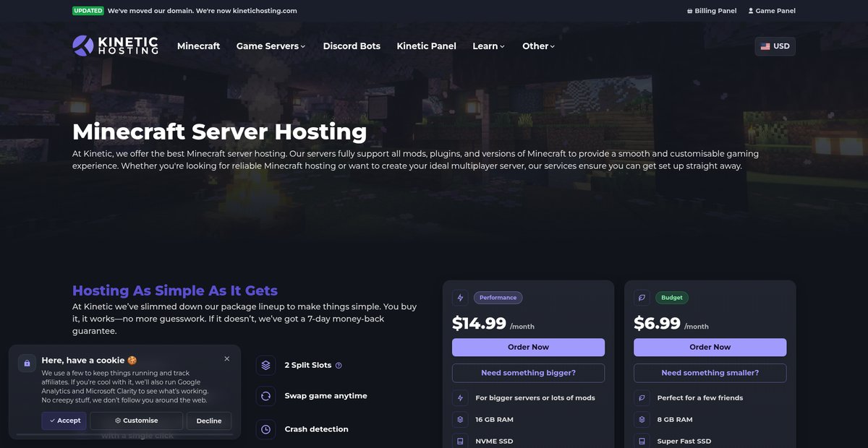
Task: Click the layers icon beside 8 GB RAM
Action: coord(642,420)
